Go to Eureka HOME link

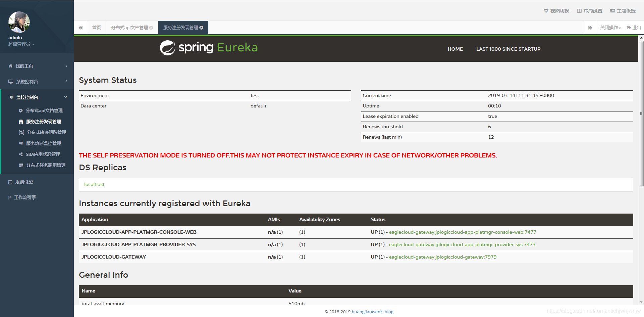(x=455, y=49)
